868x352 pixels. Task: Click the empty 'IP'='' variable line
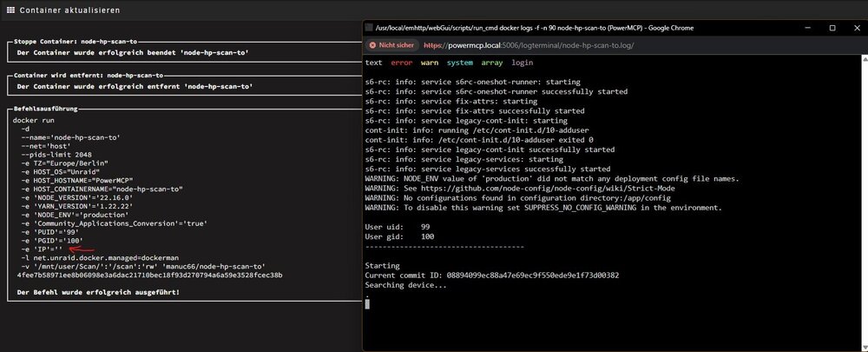tap(42, 249)
